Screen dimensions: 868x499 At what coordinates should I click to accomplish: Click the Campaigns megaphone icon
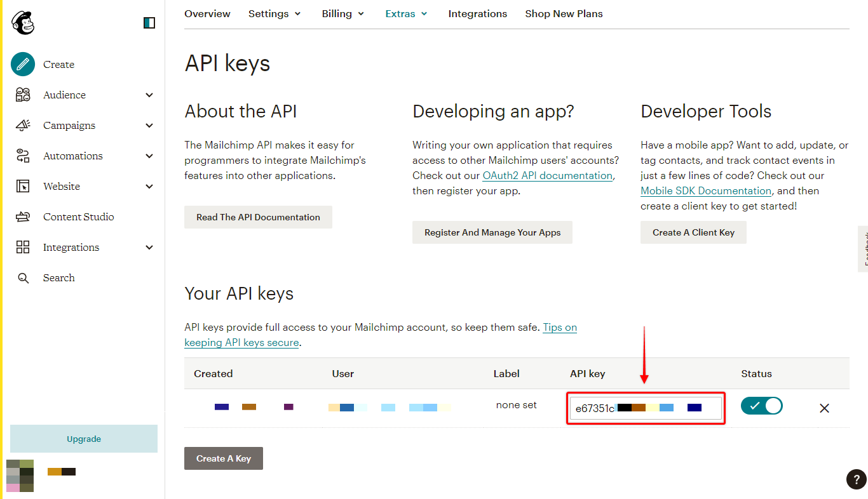[23, 125]
